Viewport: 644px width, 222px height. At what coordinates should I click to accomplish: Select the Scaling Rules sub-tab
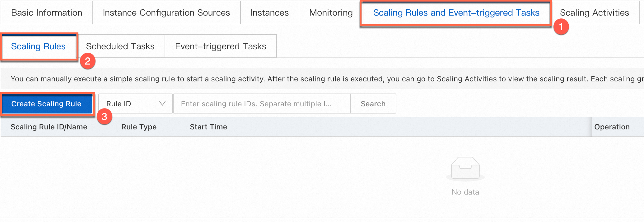pos(39,46)
